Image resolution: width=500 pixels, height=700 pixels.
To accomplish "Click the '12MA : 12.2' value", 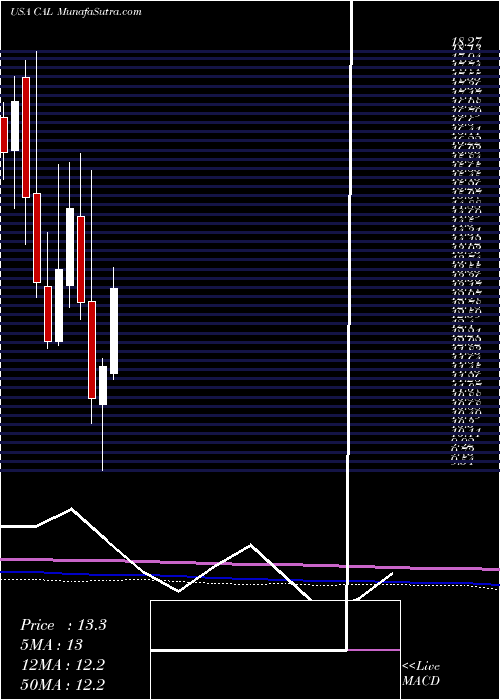I will click(62, 665).
